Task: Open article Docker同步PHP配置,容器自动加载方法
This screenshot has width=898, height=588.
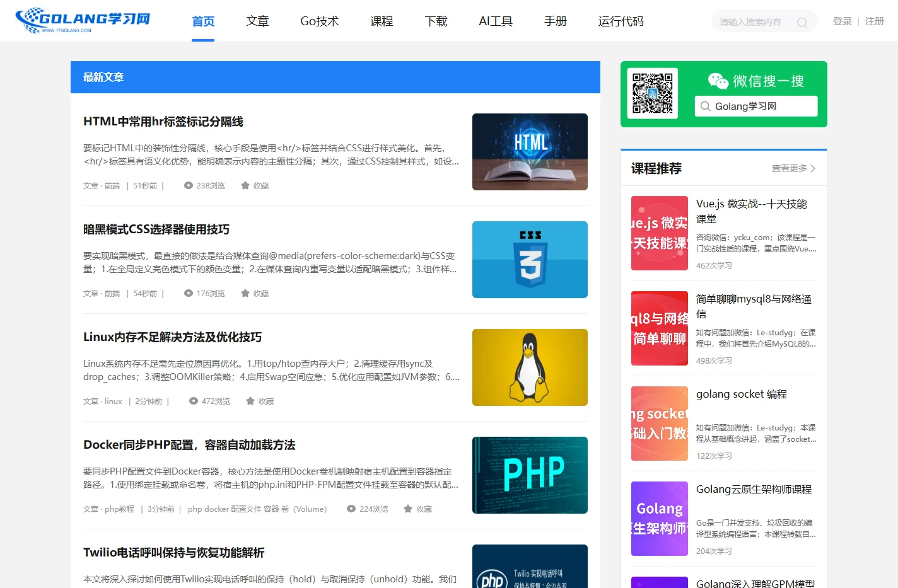Action: pos(189,445)
